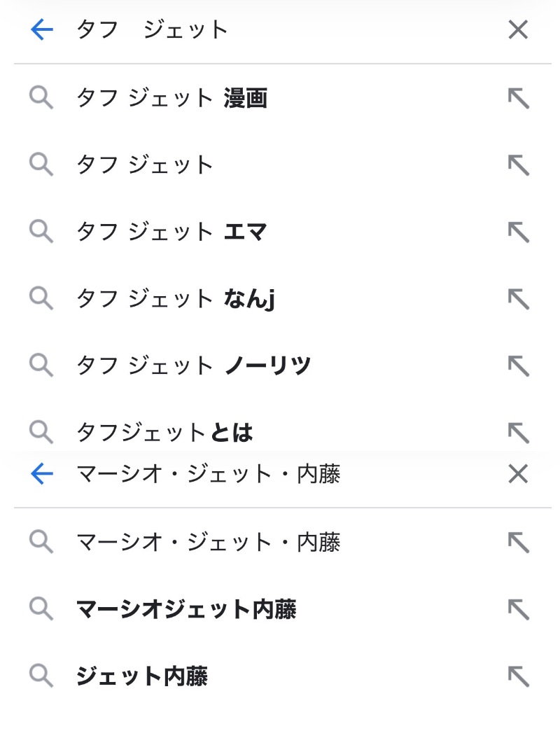Insert タフ ジェット ノーリツ using arrow icon
Image resolution: width=560 pixels, height=731 pixels.
tap(518, 365)
